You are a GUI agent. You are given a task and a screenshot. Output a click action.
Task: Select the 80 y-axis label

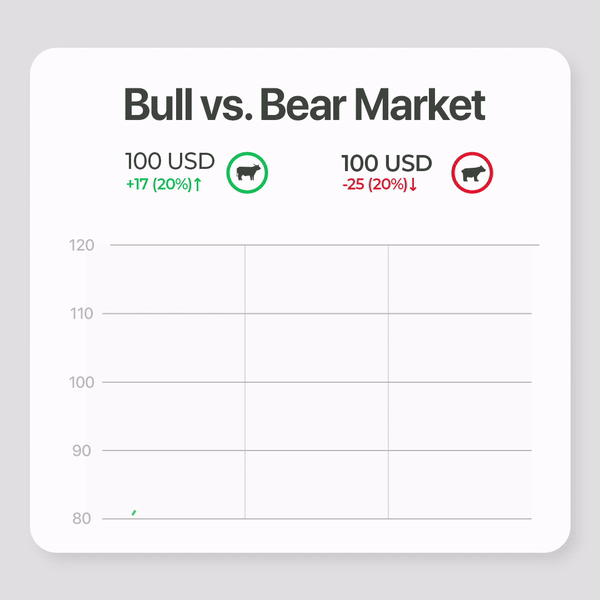tap(82, 519)
